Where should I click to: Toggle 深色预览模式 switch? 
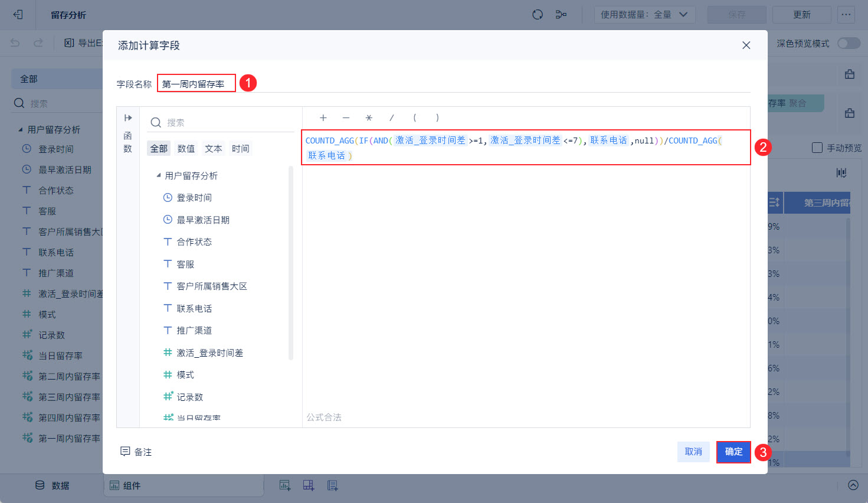click(x=849, y=43)
